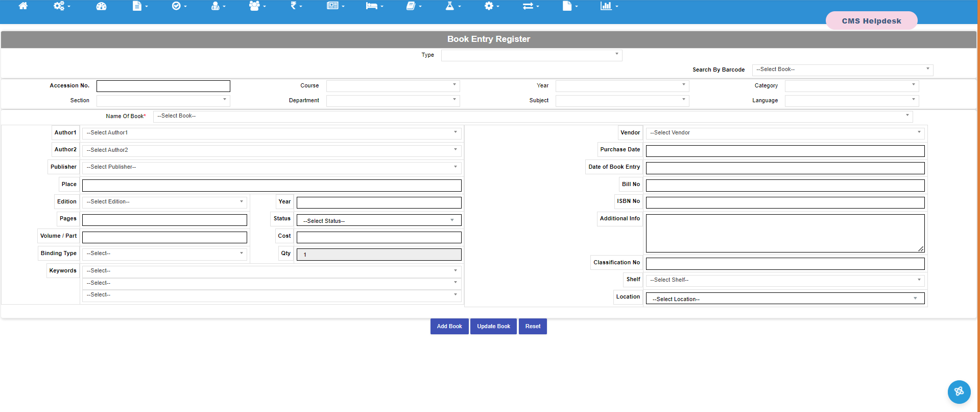Expand the Name Of Book dropdown
The height and width of the screenshot is (412, 980).
coord(533,116)
